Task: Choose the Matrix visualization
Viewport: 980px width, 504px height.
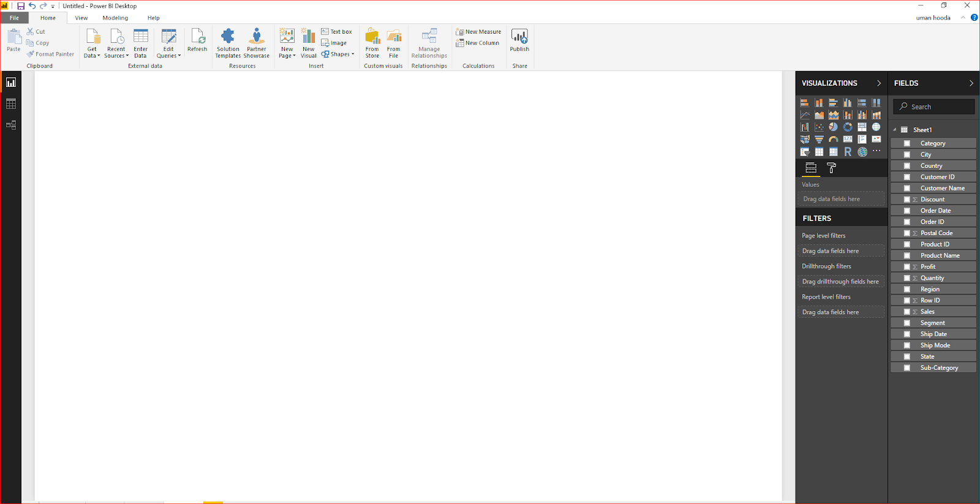Action: (834, 152)
